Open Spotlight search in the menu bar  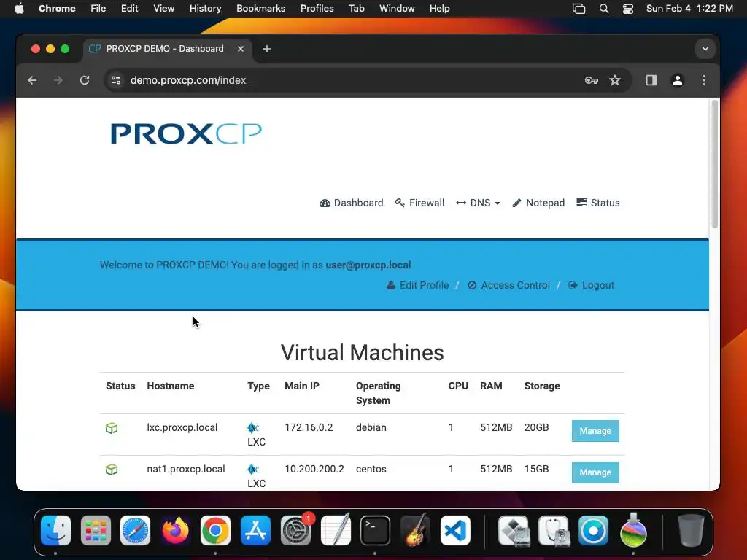pyautogui.click(x=603, y=9)
